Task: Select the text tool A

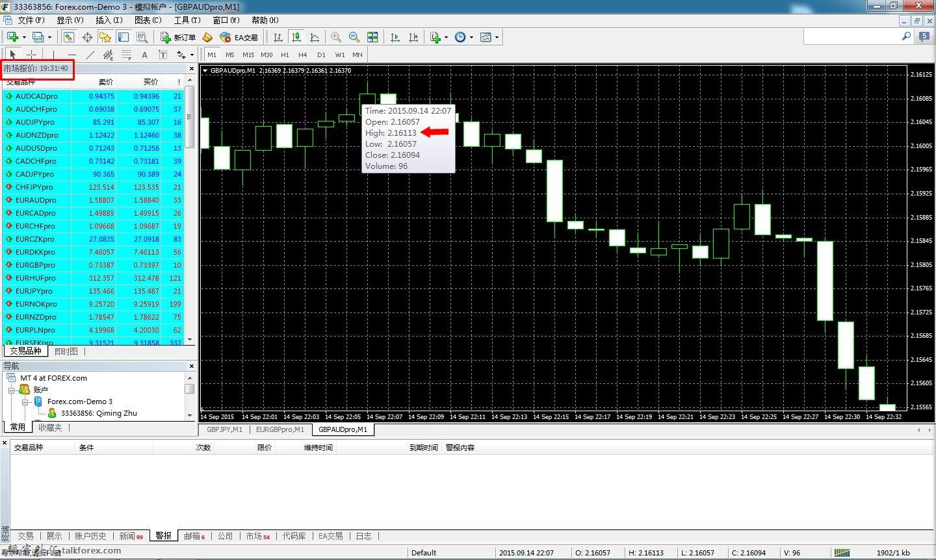Action: pyautogui.click(x=144, y=55)
